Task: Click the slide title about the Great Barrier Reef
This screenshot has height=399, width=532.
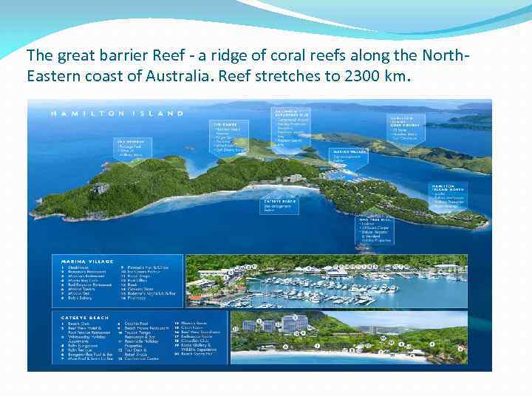Action: click(248, 66)
